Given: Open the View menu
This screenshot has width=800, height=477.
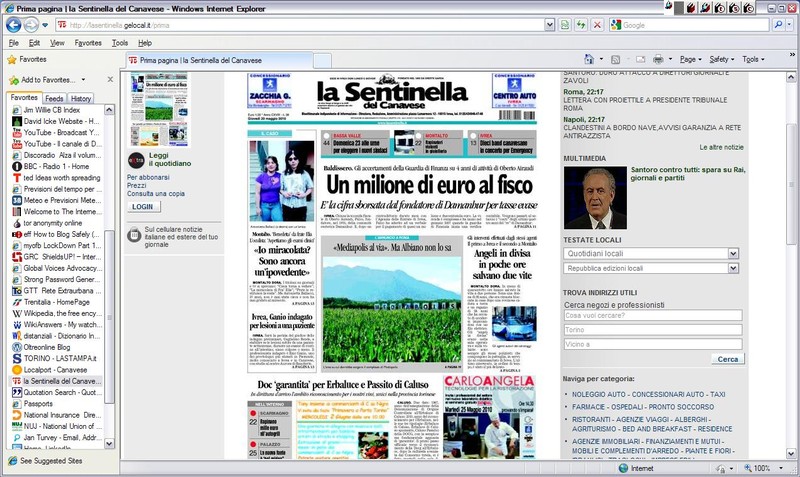Looking at the screenshot, I should [x=57, y=43].
